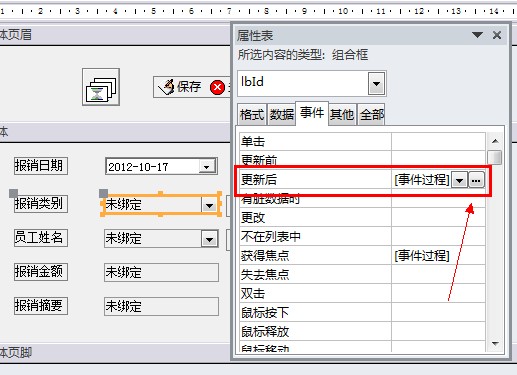Image resolution: width=517 pixels, height=375 pixels.
Task: Select the 报销类别 label
Action: point(41,204)
